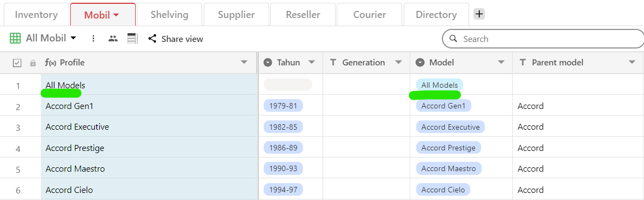Click the green grid view icon
Viewport: 644px width, 200px height.
15,39
